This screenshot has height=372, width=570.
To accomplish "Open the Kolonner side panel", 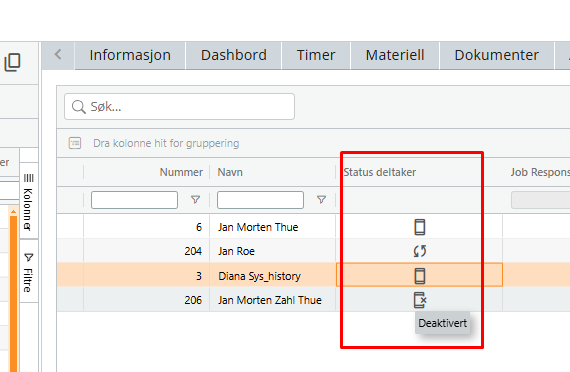I will (28, 202).
